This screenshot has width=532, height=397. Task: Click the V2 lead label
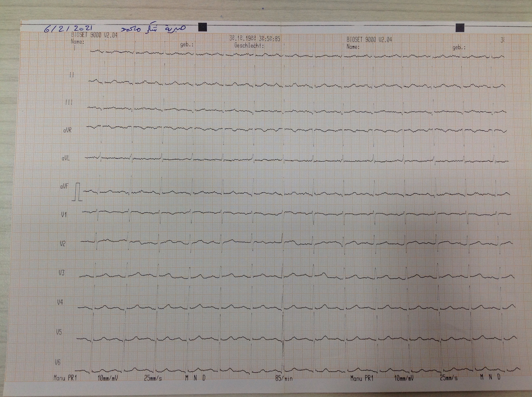click(63, 244)
